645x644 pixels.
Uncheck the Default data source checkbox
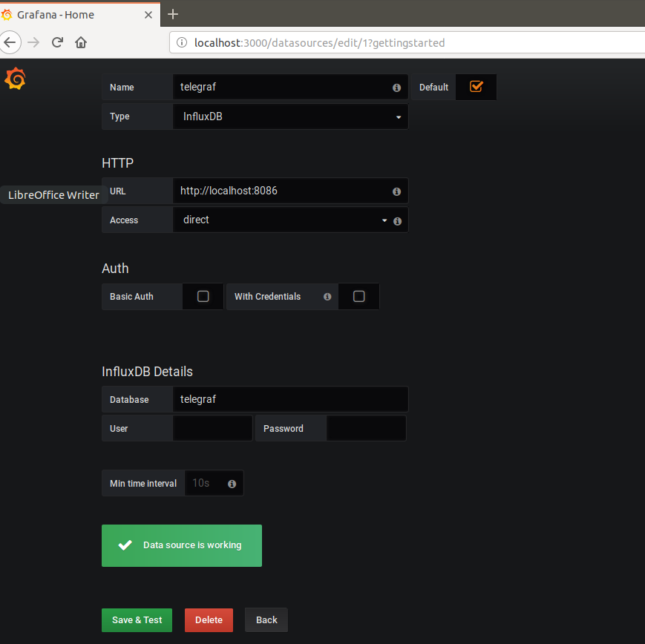[x=476, y=87]
